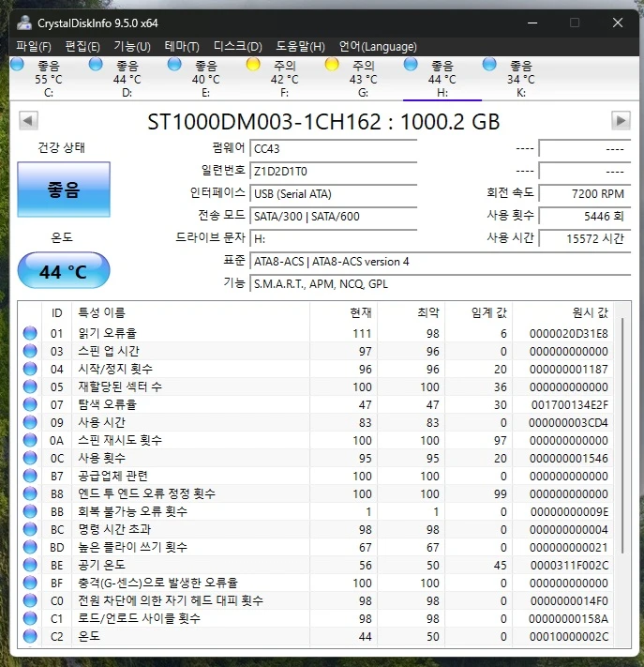The image size is (644, 667).
Task: Click status orb for 03 스핀 업 시간
Action: tap(30, 351)
